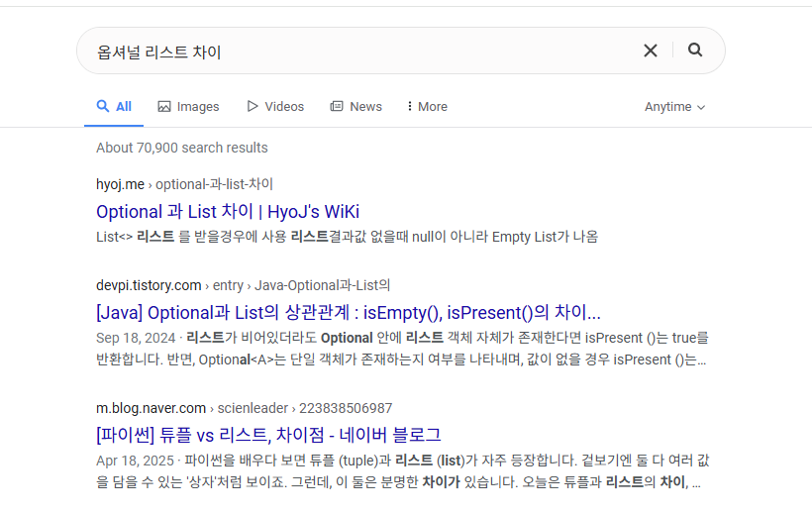The image size is (812, 514).
Task: Open the '[Java] Optional과 List의 상관관계' result
Action: (x=348, y=312)
